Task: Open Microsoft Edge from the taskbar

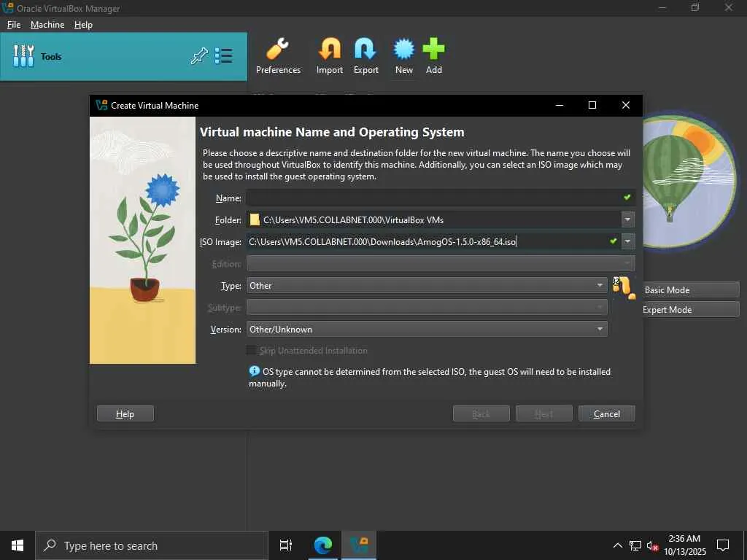Action: point(322,545)
